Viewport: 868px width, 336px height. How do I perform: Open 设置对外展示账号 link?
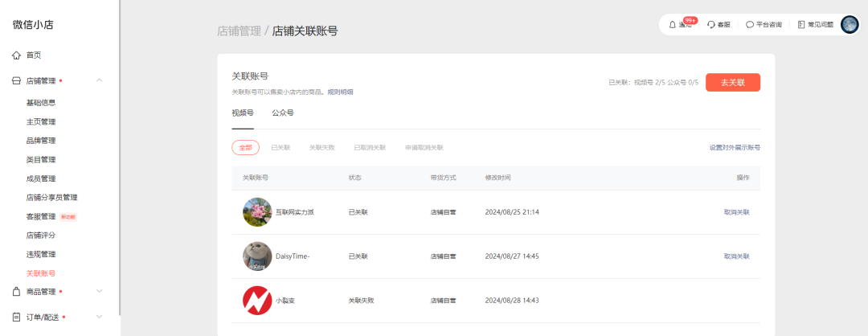(x=735, y=148)
